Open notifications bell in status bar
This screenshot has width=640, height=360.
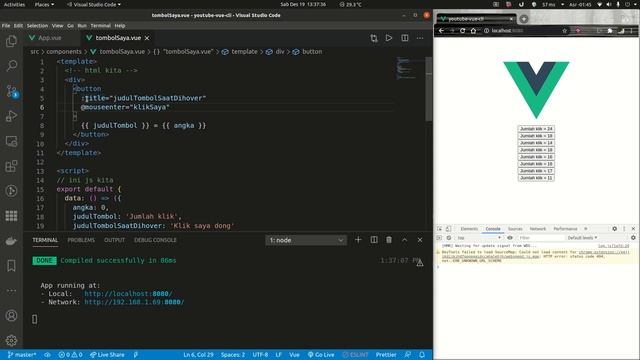(422, 355)
